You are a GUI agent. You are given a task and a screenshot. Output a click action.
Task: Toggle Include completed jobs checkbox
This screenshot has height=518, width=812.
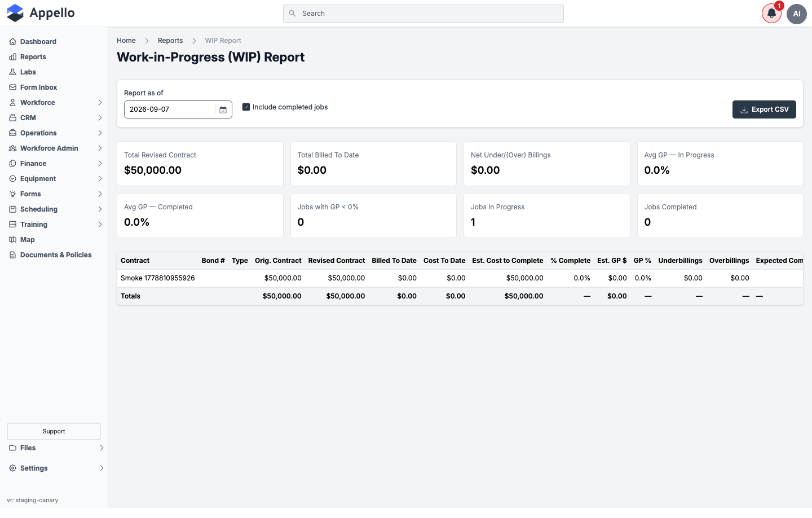(x=246, y=107)
